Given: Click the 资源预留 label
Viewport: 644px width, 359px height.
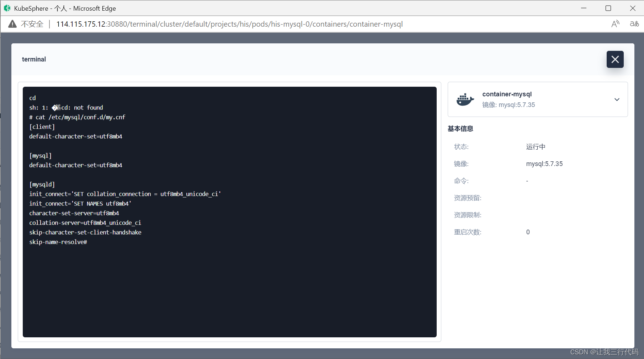Looking at the screenshot, I should point(468,198).
